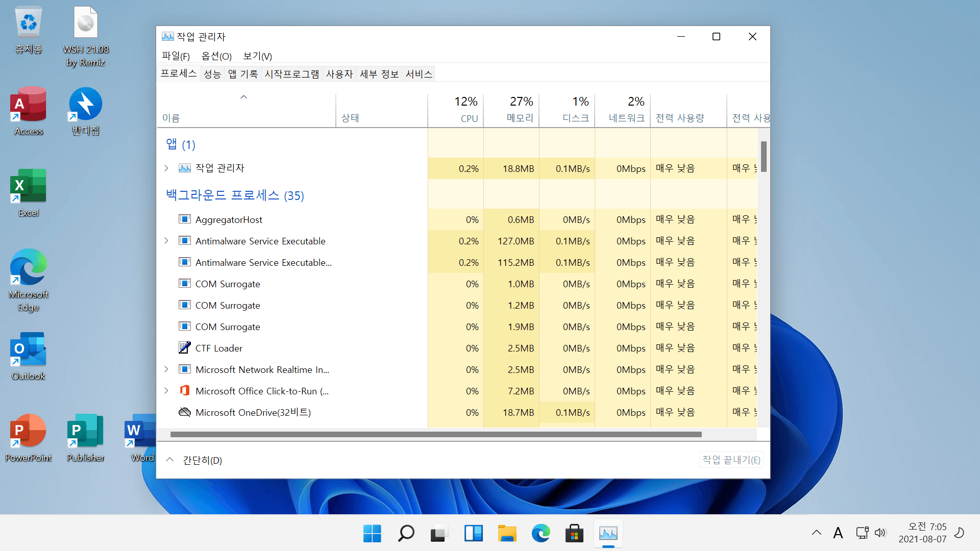Sort by 전력 사용량 column header

tap(689, 110)
